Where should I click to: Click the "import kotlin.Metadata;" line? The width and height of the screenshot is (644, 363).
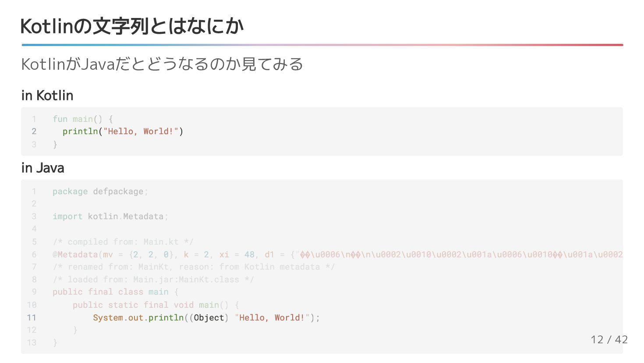110,217
